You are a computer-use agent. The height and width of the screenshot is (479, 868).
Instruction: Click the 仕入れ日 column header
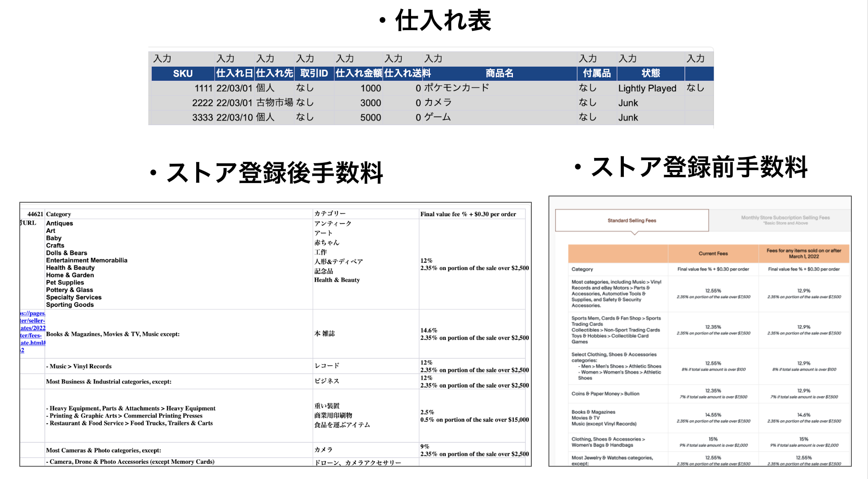coord(234,74)
